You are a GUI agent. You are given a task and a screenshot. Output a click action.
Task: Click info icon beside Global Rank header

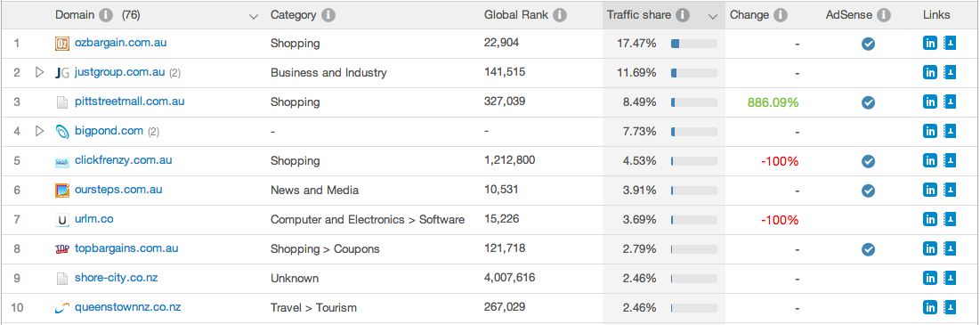(559, 15)
